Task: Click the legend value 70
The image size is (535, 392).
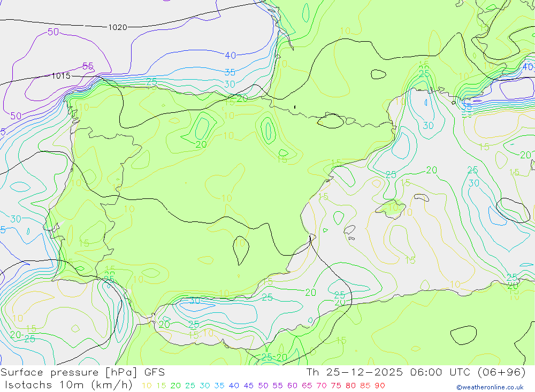Action: pos(322,386)
